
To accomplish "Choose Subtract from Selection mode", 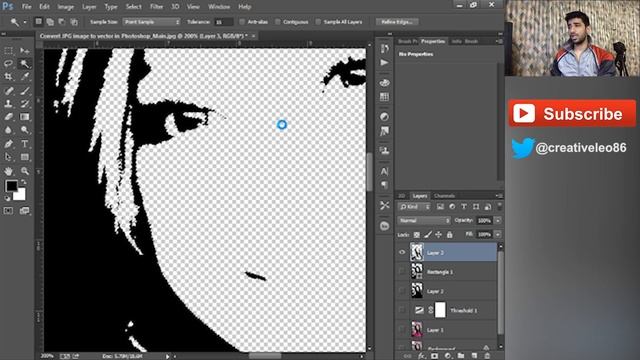I will tap(62, 22).
